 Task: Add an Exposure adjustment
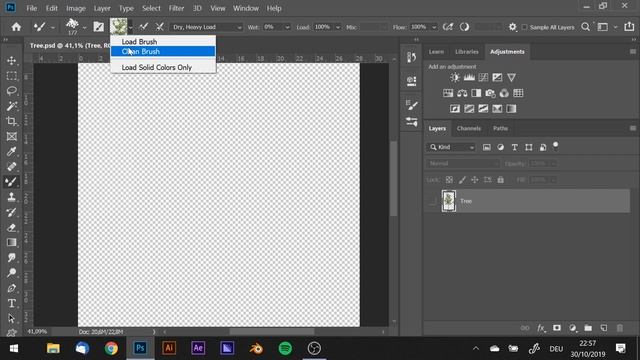click(497, 78)
